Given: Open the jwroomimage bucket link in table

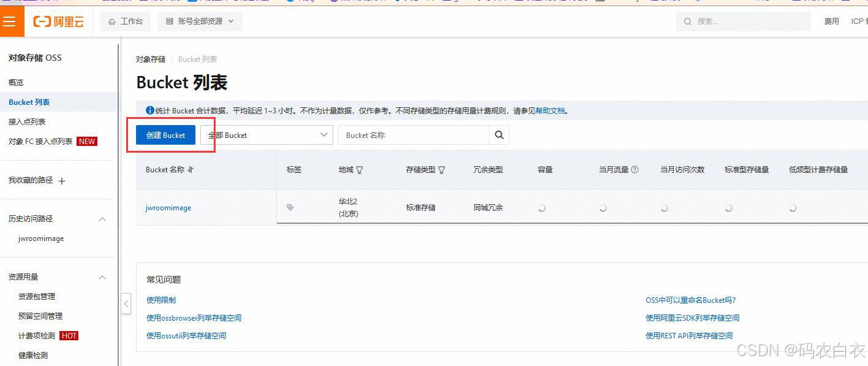Looking at the screenshot, I should pyautogui.click(x=168, y=207).
